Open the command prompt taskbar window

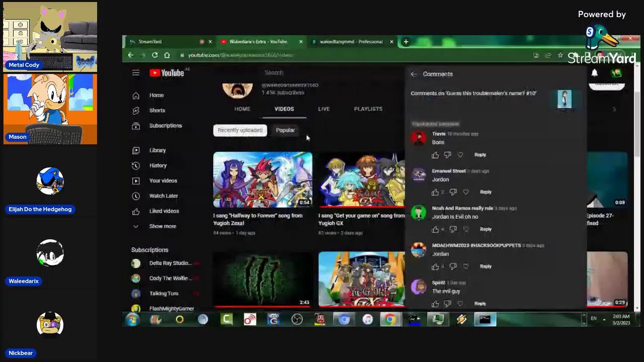point(485,319)
